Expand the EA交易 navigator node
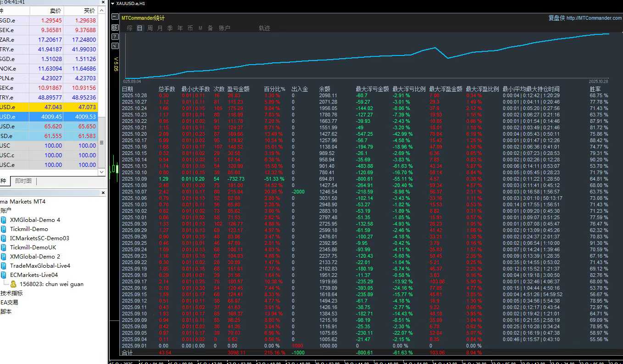The image size is (623, 364). click(9, 303)
